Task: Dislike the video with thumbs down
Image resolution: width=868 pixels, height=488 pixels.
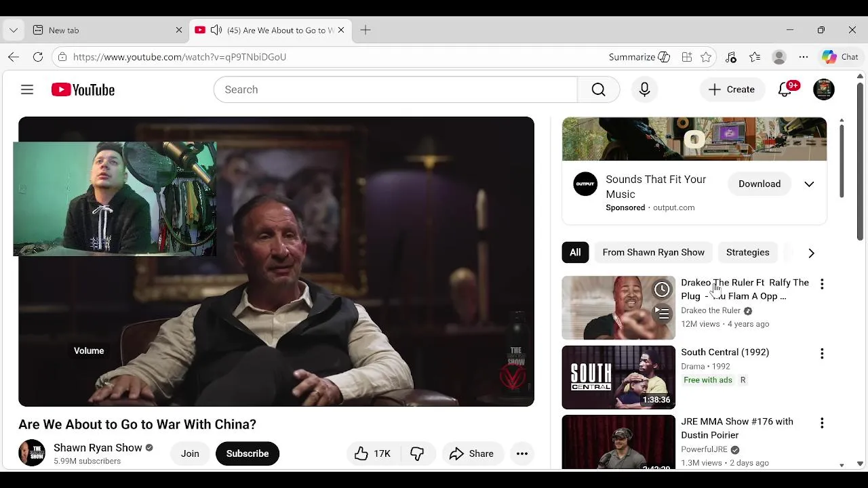Action: point(417,453)
